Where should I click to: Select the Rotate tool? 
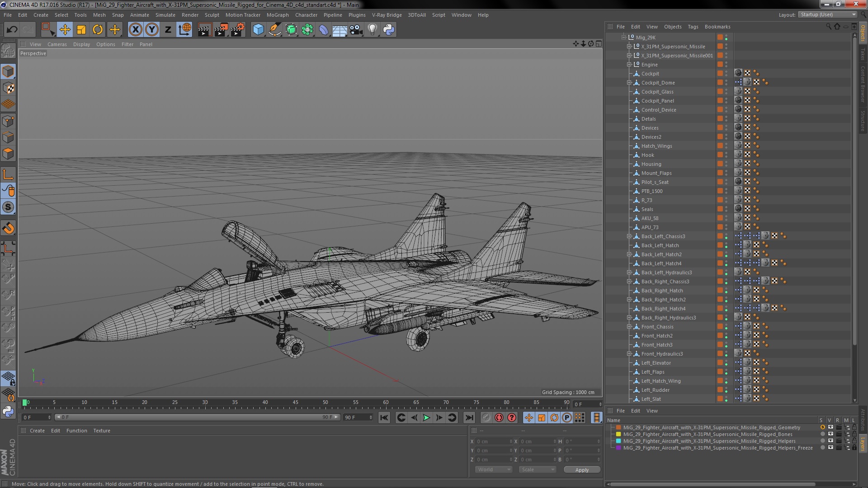point(98,30)
